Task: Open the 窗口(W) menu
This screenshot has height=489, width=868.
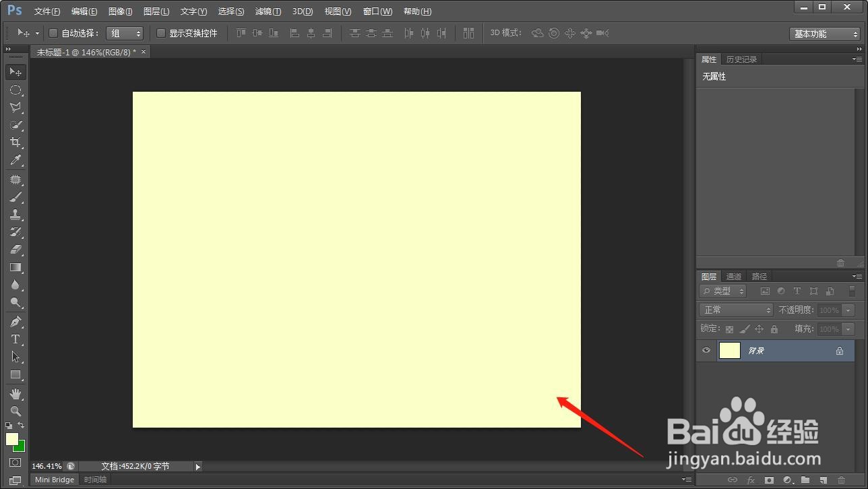Action: 377,11
